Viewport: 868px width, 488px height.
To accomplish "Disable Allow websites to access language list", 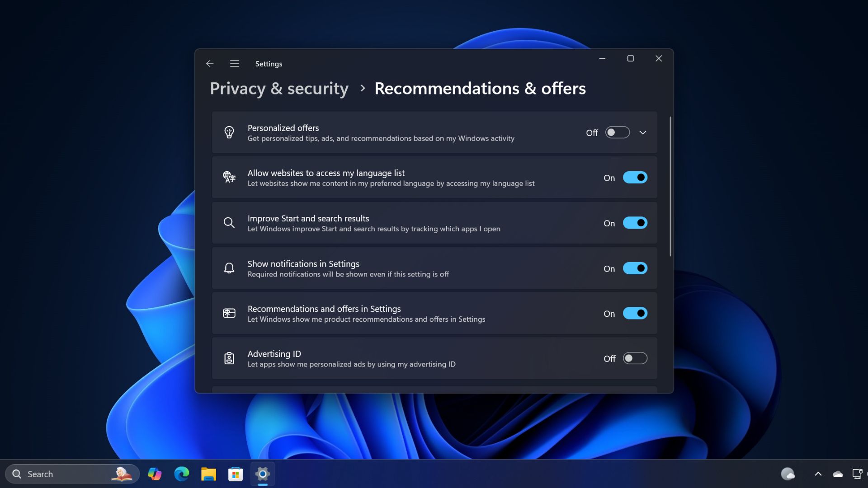I will [x=635, y=178].
